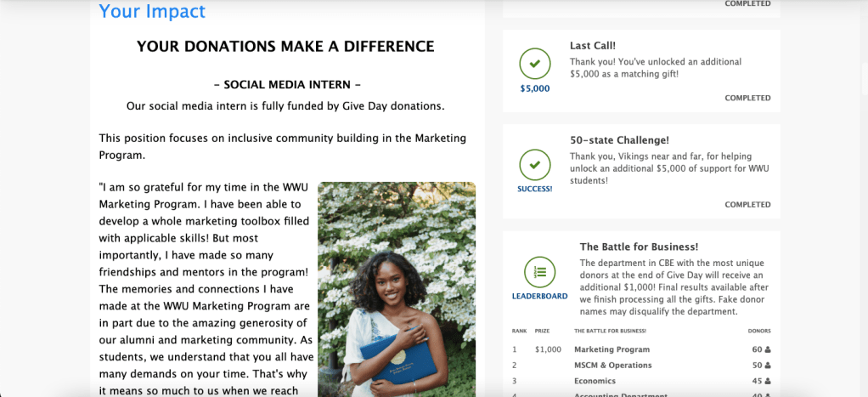Viewport: 868px width, 397px height.
Task: Click the leaderboard list icon
Action: [x=539, y=272]
